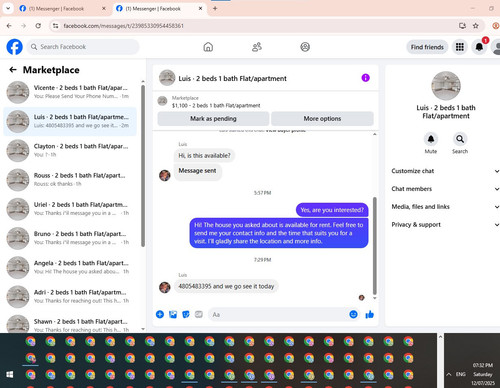Image resolution: width=500 pixels, height=388 pixels.
Task: Open the Rouss conversation
Action: (70, 180)
